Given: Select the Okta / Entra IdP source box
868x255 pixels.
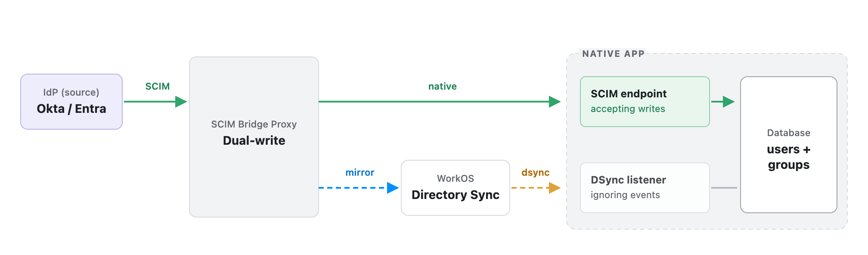Looking at the screenshot, I should pyautogui.click(x=71, y=102).
